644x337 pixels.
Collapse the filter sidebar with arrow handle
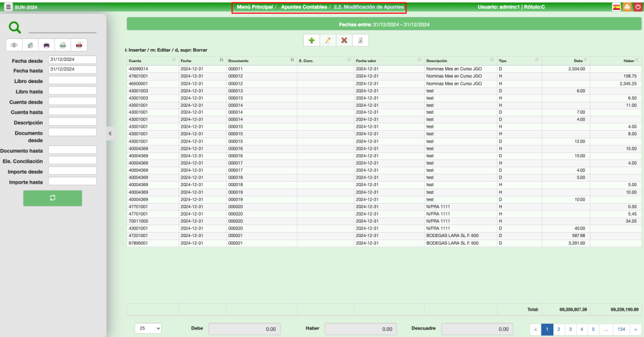point(109,133)
